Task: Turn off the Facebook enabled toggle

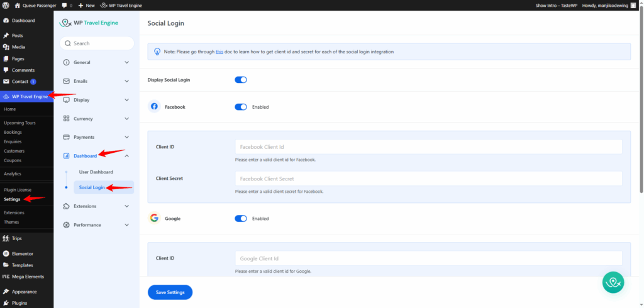Action: coord(240,107)
